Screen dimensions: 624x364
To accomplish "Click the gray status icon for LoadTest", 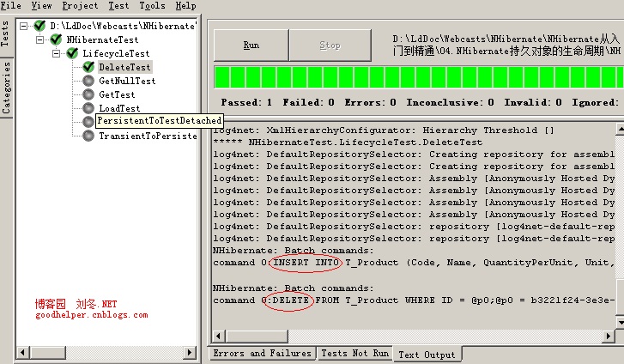I will [x=88, y=108].
